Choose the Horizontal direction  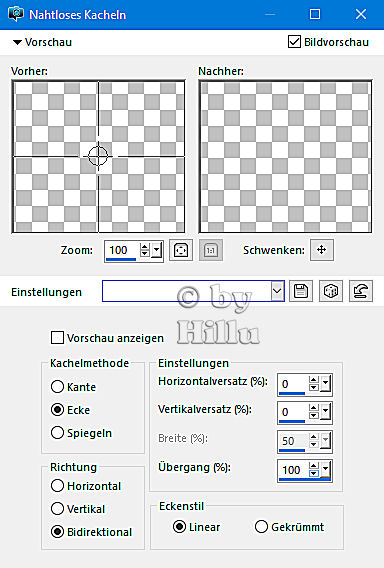pyautogui.click(x=57, y=485)
